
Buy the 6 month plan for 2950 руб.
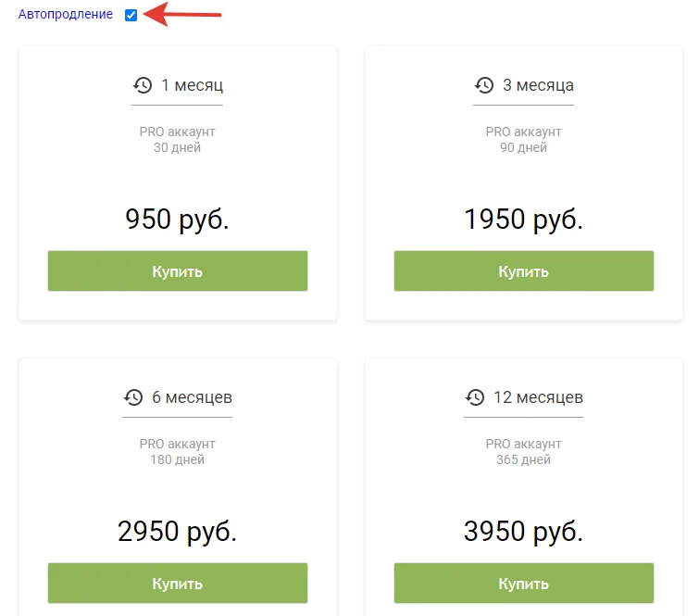(x=178, y=584)
